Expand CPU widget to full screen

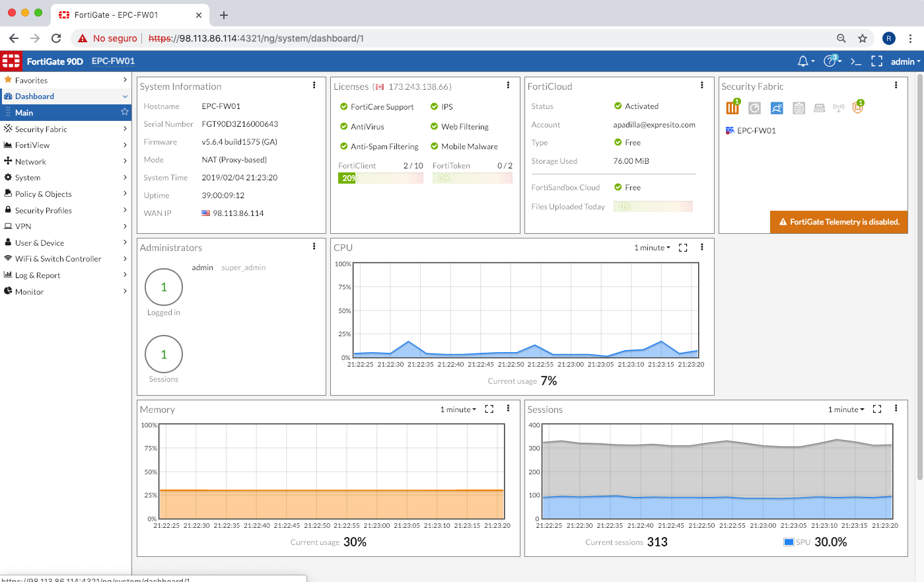[683, 248]
